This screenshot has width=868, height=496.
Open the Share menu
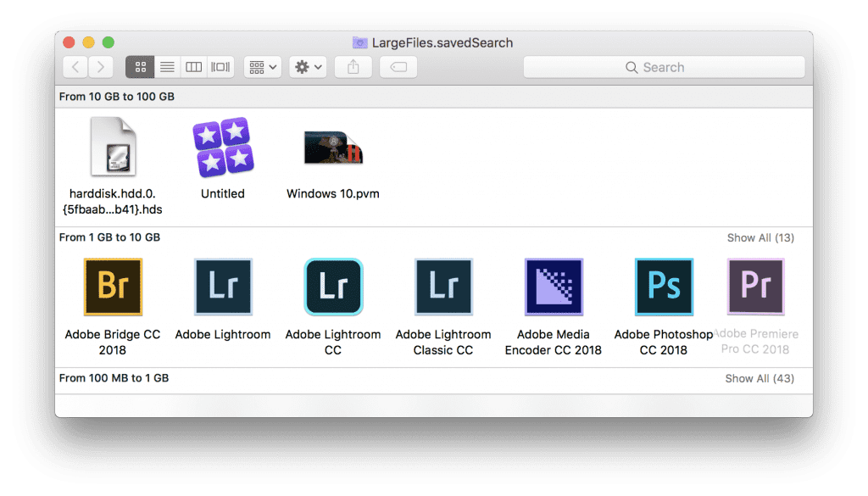tap(353, 67)
